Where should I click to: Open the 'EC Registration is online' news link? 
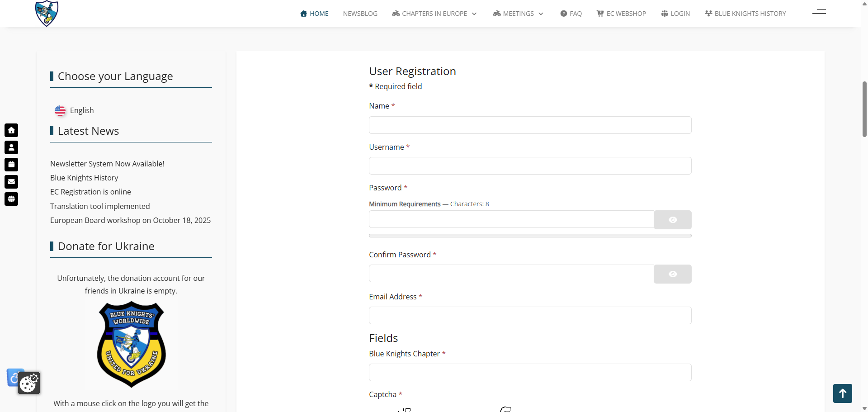click(x=90, y=192)
